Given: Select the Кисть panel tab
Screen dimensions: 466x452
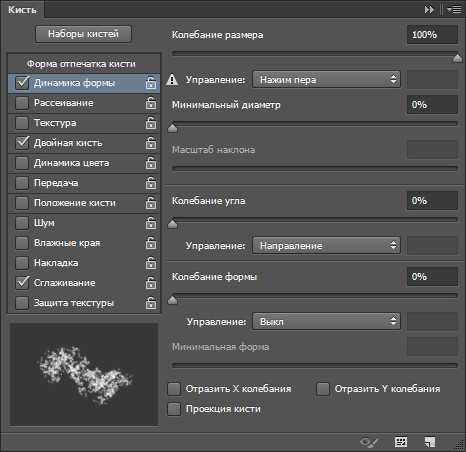Looking at the screenshot, I should [x=22, y=10].
